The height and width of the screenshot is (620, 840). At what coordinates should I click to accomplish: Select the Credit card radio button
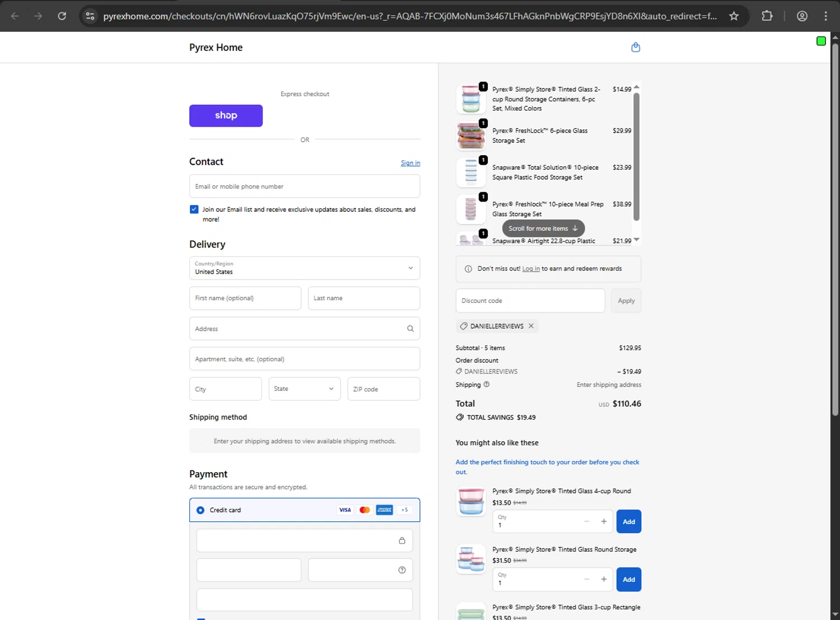(200, 510)
